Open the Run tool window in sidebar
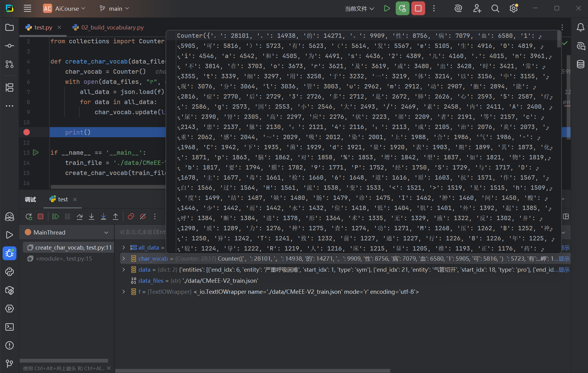588x373 pixels. (10, 235)
